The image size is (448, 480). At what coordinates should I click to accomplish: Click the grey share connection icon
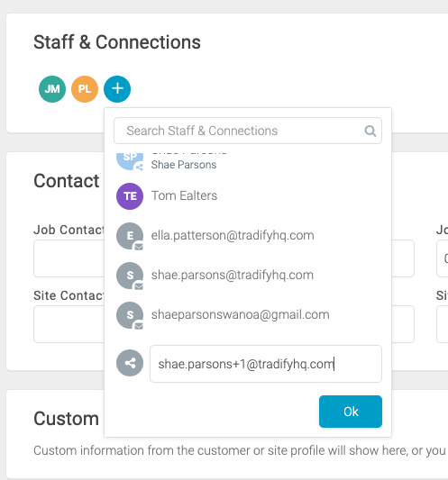130,363
